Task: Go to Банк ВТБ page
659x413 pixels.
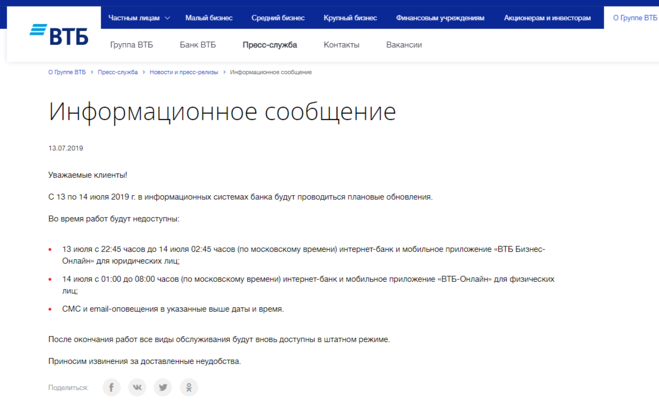Action: [x=197, y=45]
